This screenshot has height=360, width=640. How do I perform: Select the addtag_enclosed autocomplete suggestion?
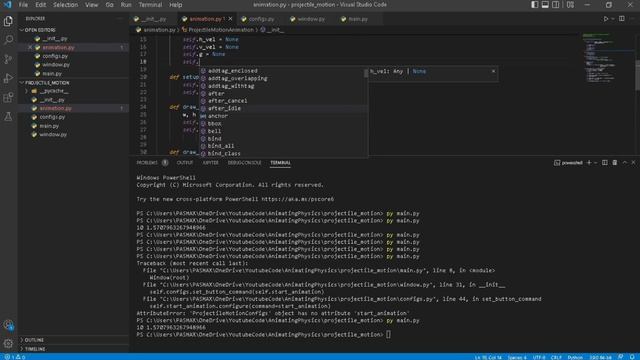click(283, 71)
